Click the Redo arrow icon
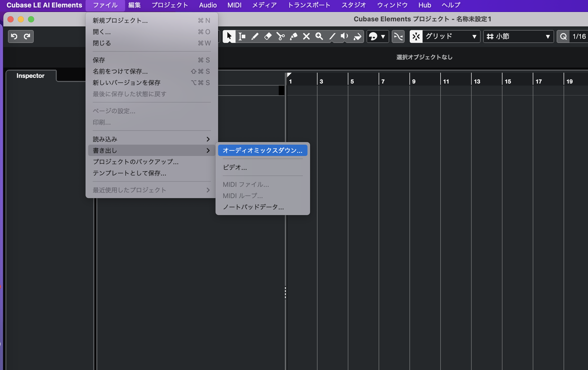 point(27,36)
